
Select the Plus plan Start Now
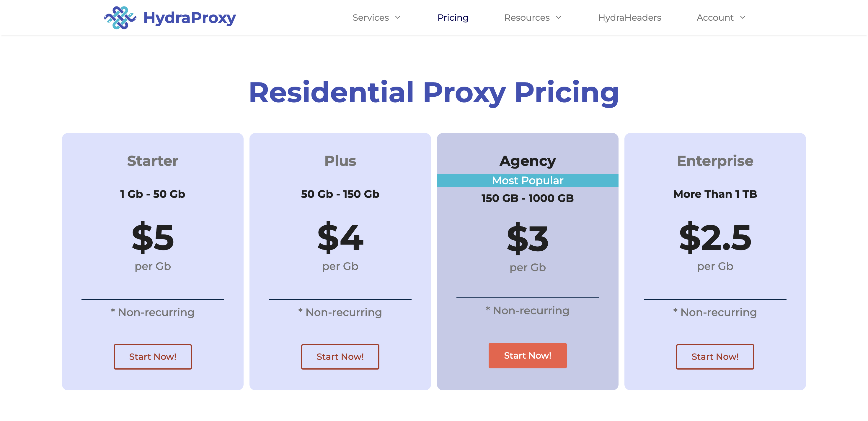(x=339, y=356)
